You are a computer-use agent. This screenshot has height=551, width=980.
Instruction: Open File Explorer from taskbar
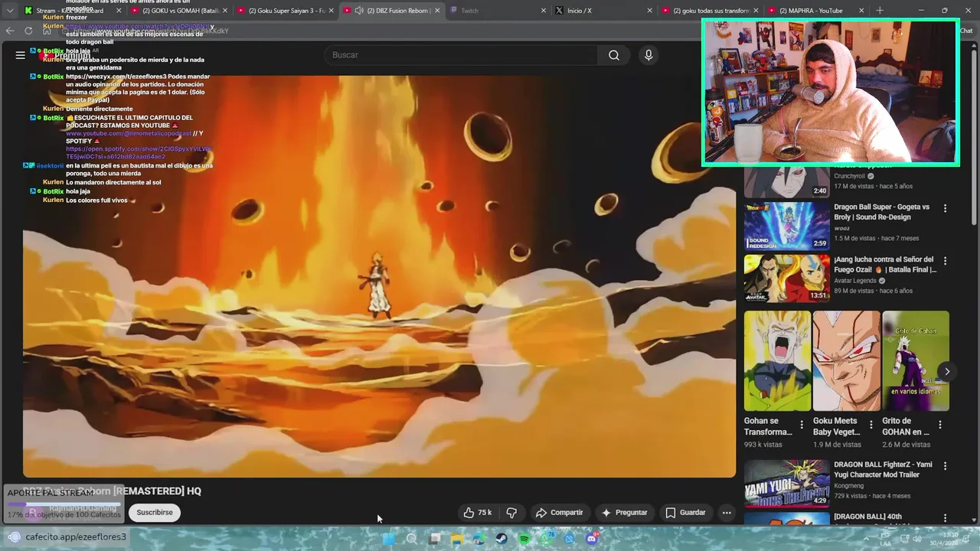click(x=457, y=539)
